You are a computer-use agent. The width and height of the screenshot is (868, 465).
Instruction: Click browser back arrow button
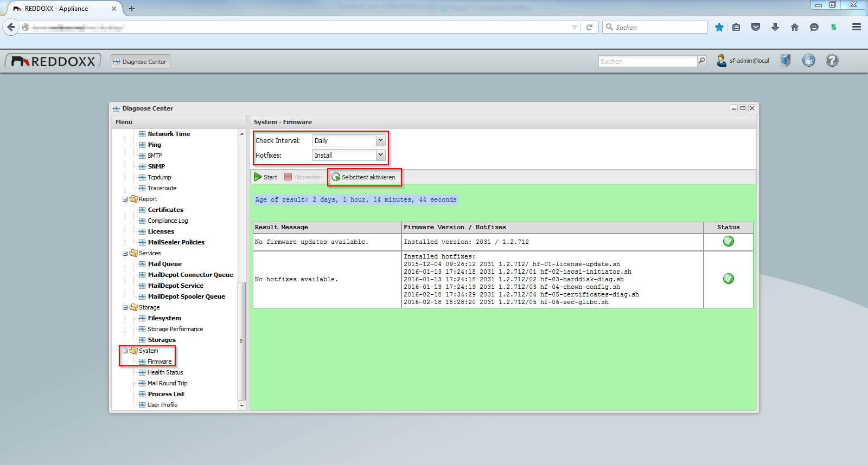(11, 27)
